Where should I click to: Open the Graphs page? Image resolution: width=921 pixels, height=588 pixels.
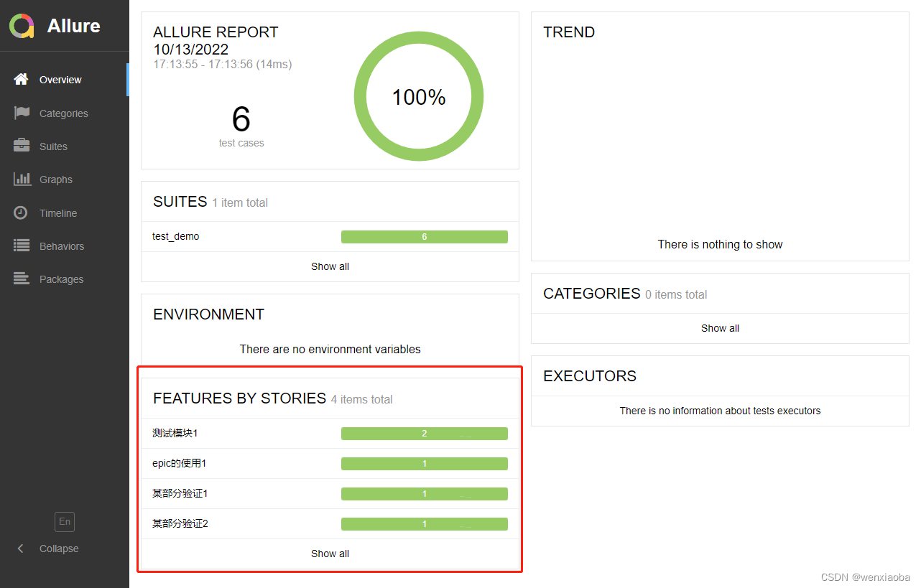65,179
